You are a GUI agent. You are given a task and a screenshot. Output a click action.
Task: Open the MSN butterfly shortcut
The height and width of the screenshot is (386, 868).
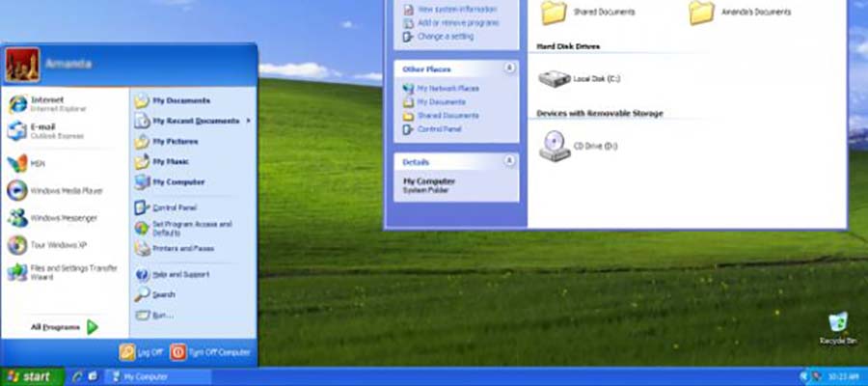(66, 163)
